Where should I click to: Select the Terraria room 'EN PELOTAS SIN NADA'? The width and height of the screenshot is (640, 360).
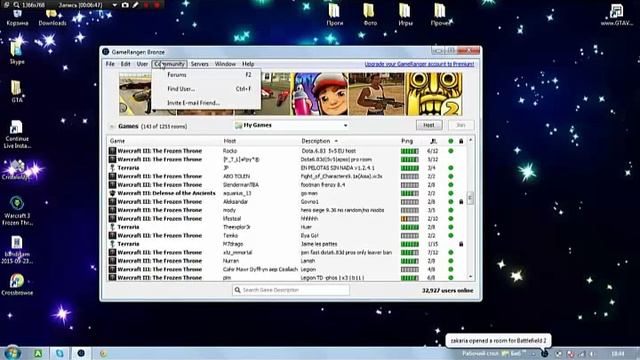(x=287, y=168)
